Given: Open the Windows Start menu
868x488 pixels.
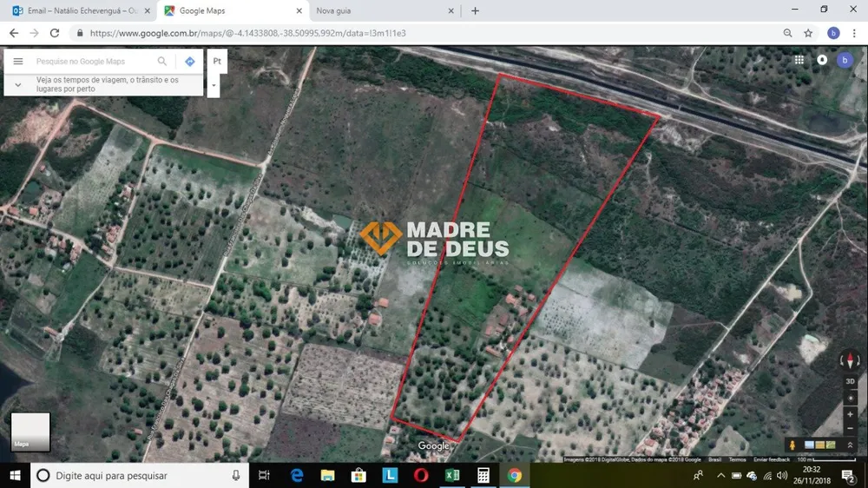Looking at the screenshot, I should pos(15,475).
